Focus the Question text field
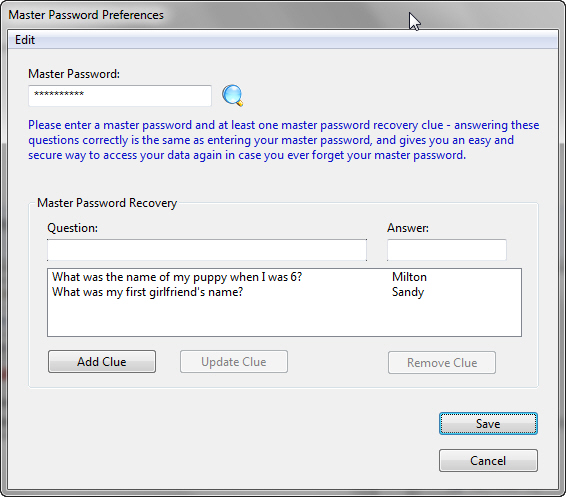This screenshot has width=566, height=497. [x=207, y=250]
